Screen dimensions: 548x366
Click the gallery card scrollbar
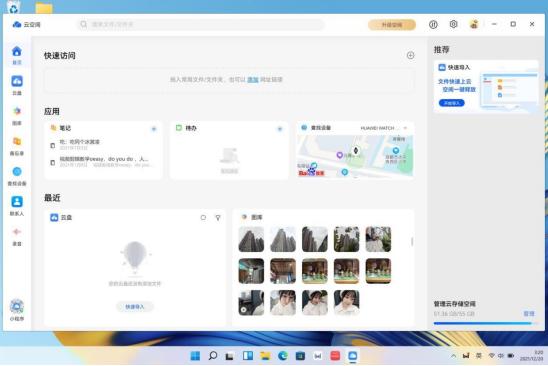click(x=412, y=242)
